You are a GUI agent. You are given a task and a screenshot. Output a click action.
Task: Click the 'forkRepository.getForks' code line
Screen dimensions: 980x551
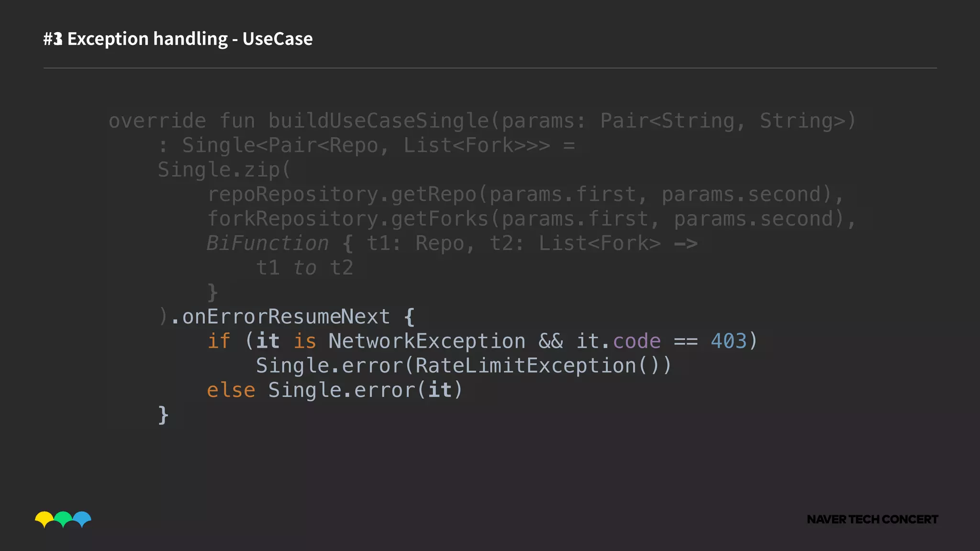click(531, 219)
